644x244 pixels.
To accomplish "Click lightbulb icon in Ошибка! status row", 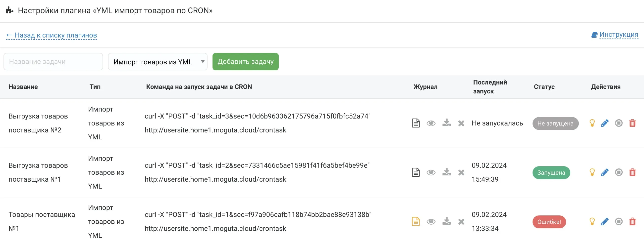I will (x=592, y=221).
